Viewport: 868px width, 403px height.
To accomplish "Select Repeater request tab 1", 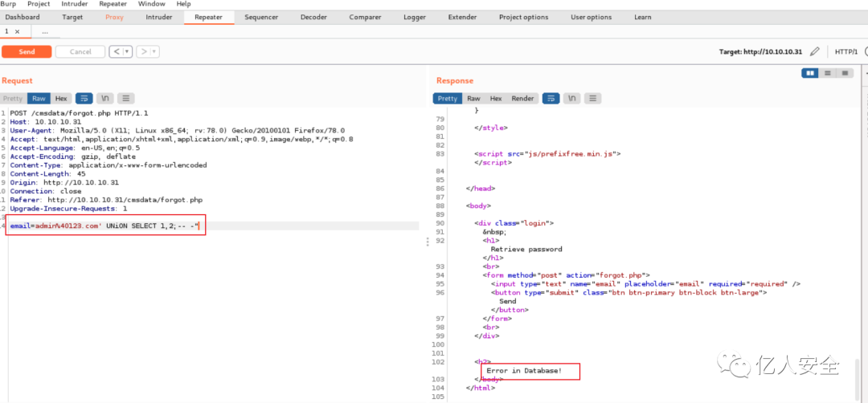I will tap(7, 31).
